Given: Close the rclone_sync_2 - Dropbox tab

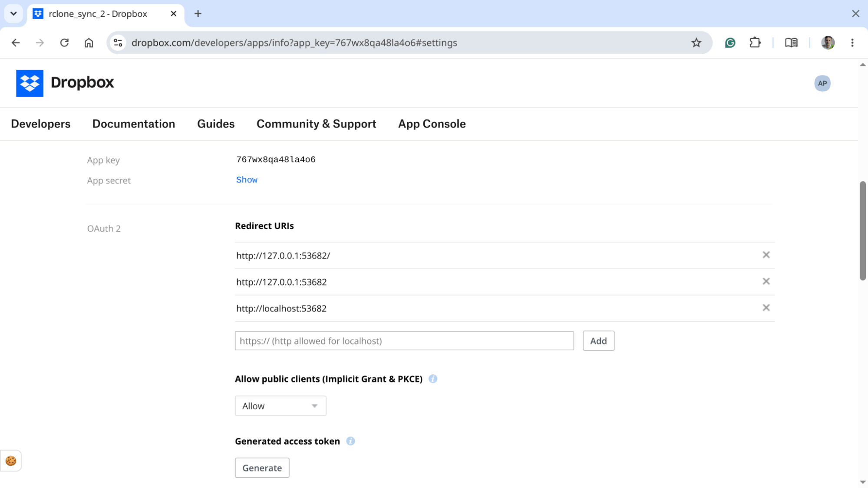Looking at the screenshot, I should 173,14.
